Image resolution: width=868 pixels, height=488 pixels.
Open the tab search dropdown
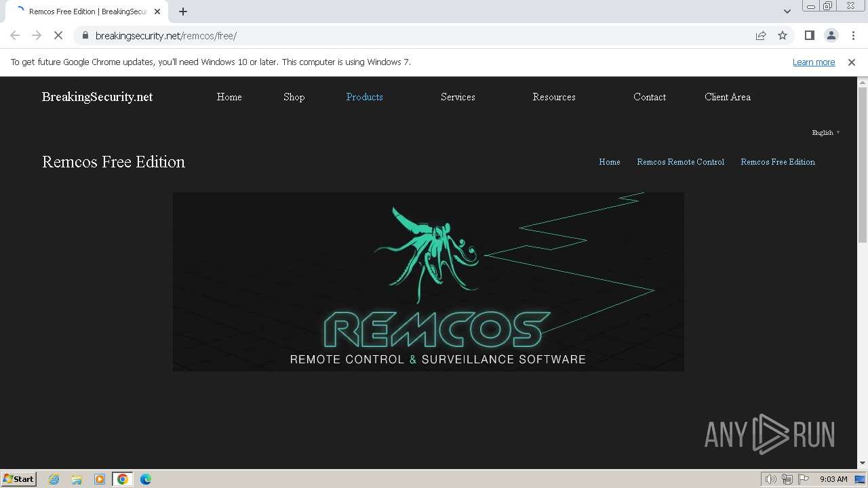pos(787,12)
